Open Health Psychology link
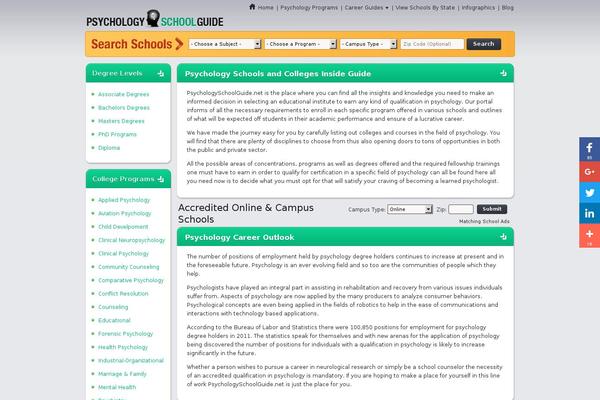 123,347
